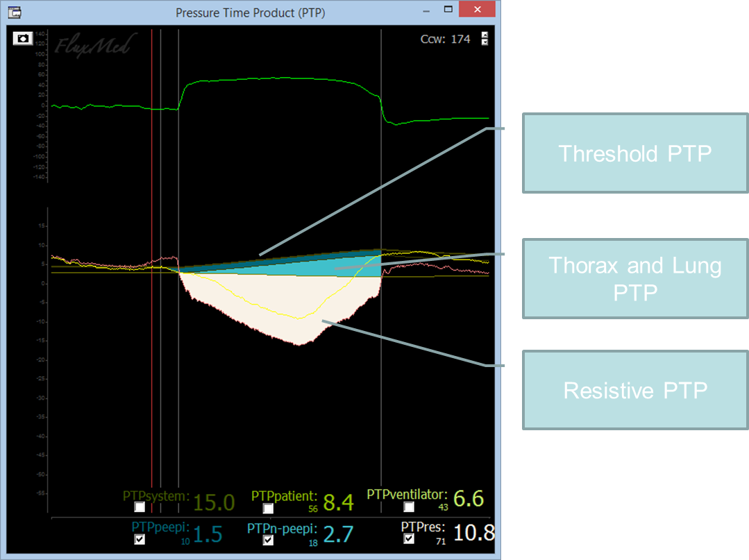749x560 pixels.
Task: Maximize the Pressure Time Product window
Action: coord(448,10)
